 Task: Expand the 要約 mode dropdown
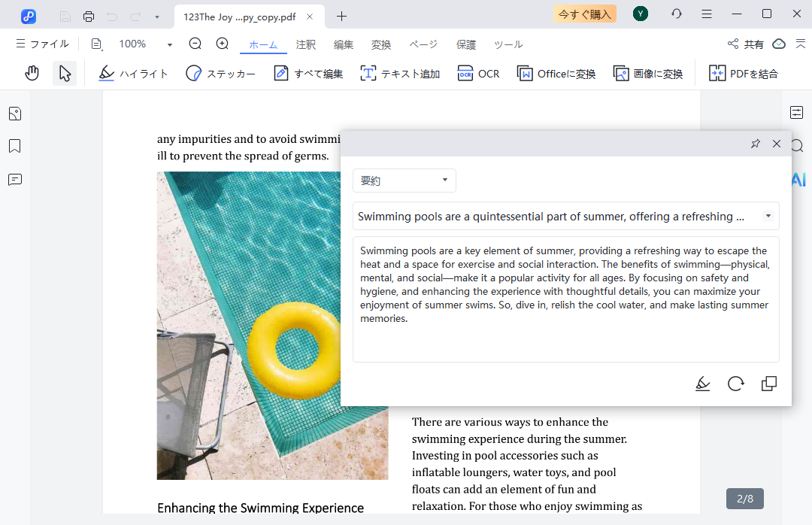[404, 181]
